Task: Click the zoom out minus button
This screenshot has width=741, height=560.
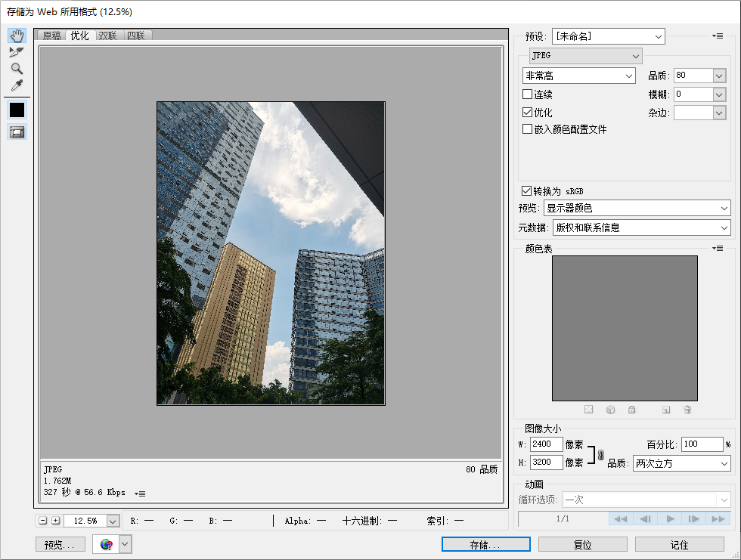Action: [x=43, y=521]
